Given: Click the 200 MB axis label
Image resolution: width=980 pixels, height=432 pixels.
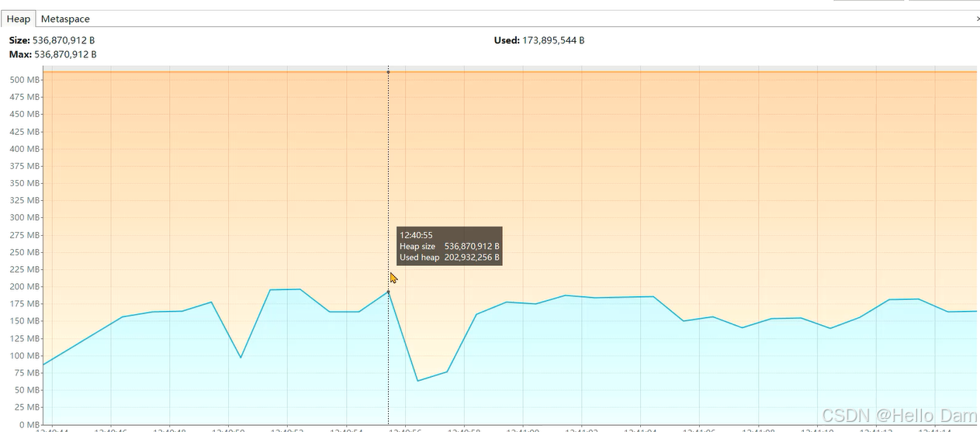Looking at the screenshot, I should tap(25, 287).
